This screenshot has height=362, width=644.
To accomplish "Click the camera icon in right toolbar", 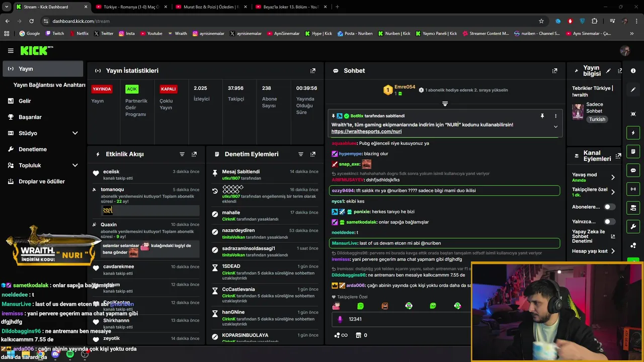I will pyautogui.click(x=633, y=208).
